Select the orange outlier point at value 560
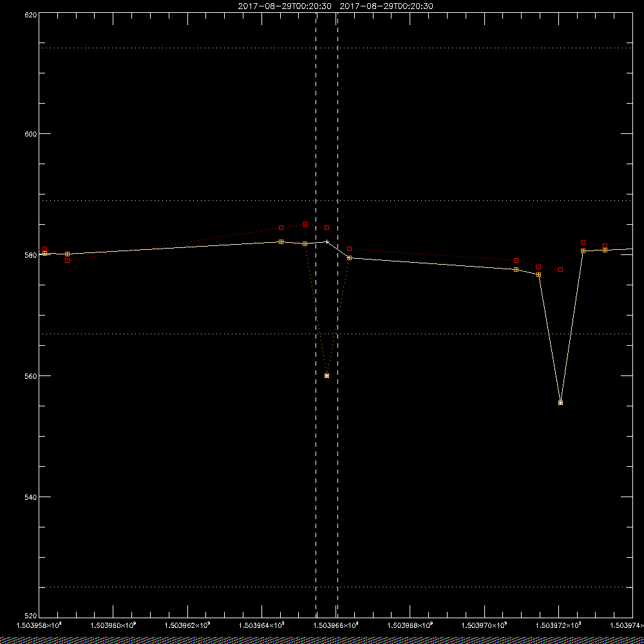The width and height of the screenshot is (644, 644). pos(327,376)
